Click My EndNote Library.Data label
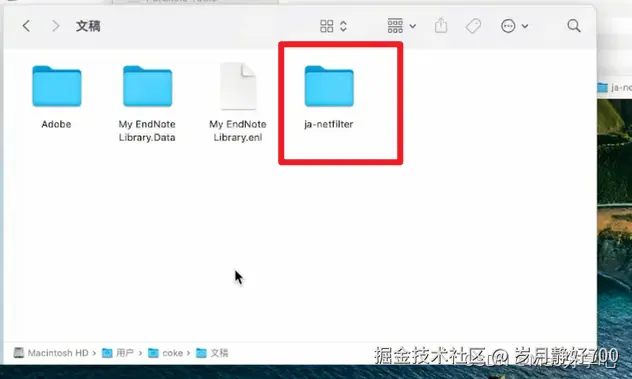 [x=147, y=131]
